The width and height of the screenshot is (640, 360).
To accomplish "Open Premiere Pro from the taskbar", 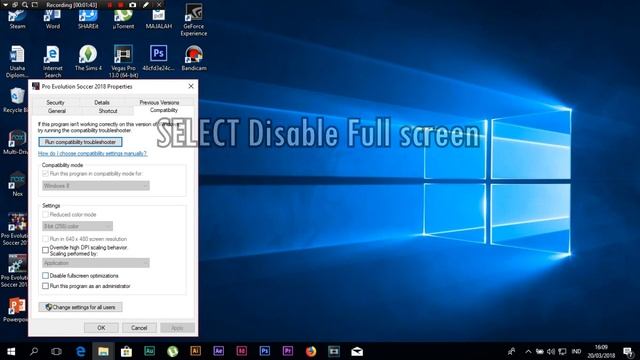I will click(x=288, y=351).
